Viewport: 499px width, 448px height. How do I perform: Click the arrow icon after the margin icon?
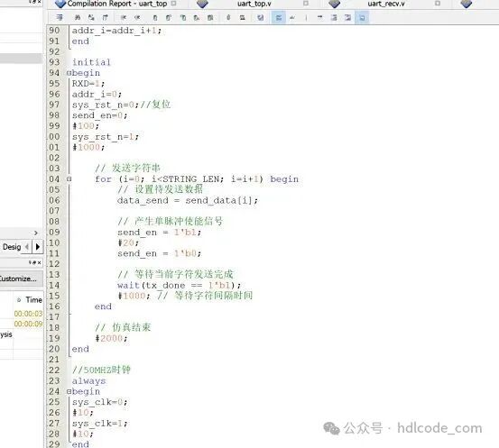click(319, 17)
